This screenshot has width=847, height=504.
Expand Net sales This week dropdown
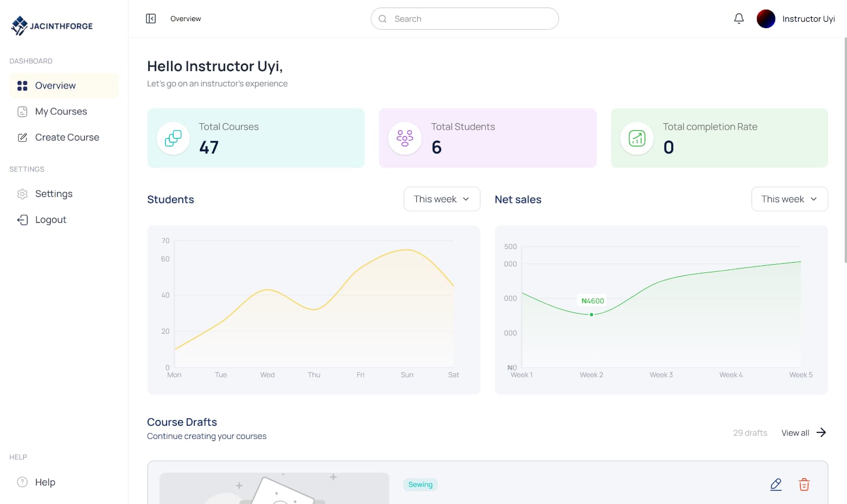coord(789,199)
